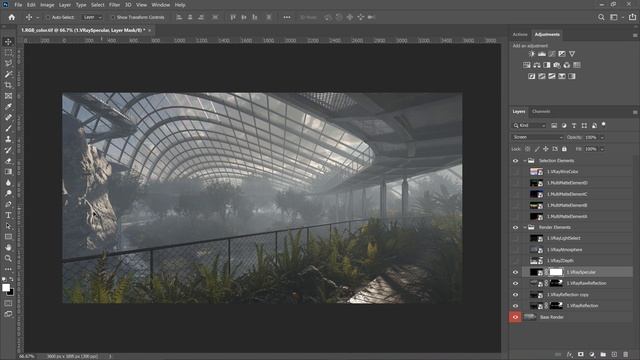Select the Eyedropper tool
640x360 pixels.
(x=8, y=107)
